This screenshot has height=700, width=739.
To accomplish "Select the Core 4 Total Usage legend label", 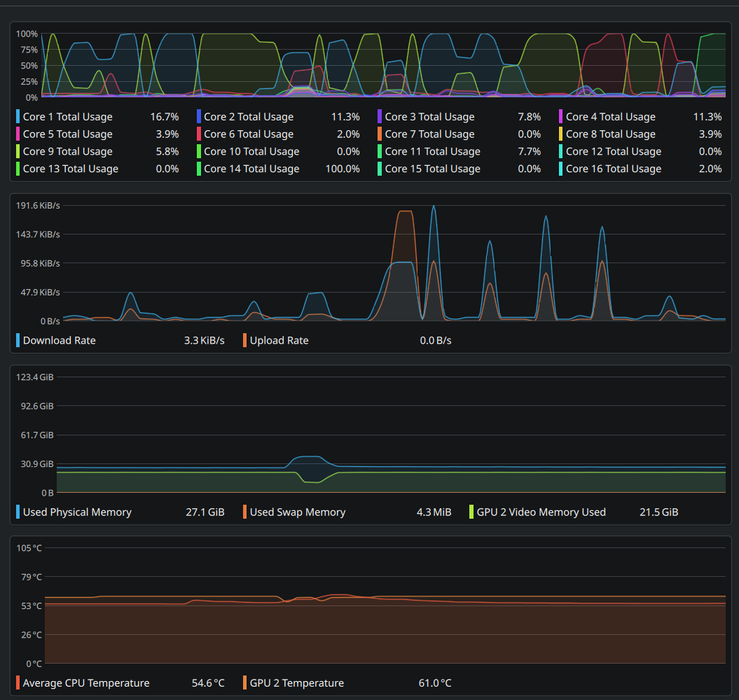I will (611, 117).
